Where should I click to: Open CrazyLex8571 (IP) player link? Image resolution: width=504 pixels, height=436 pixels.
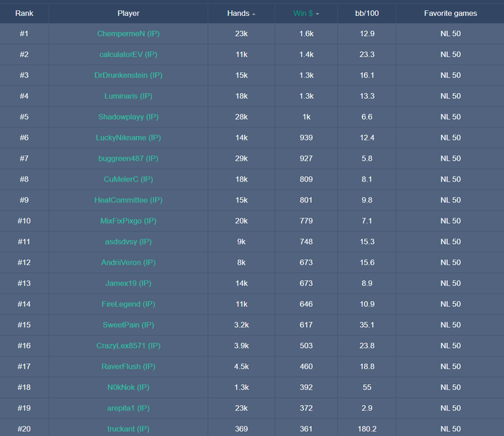pos(128,346)
